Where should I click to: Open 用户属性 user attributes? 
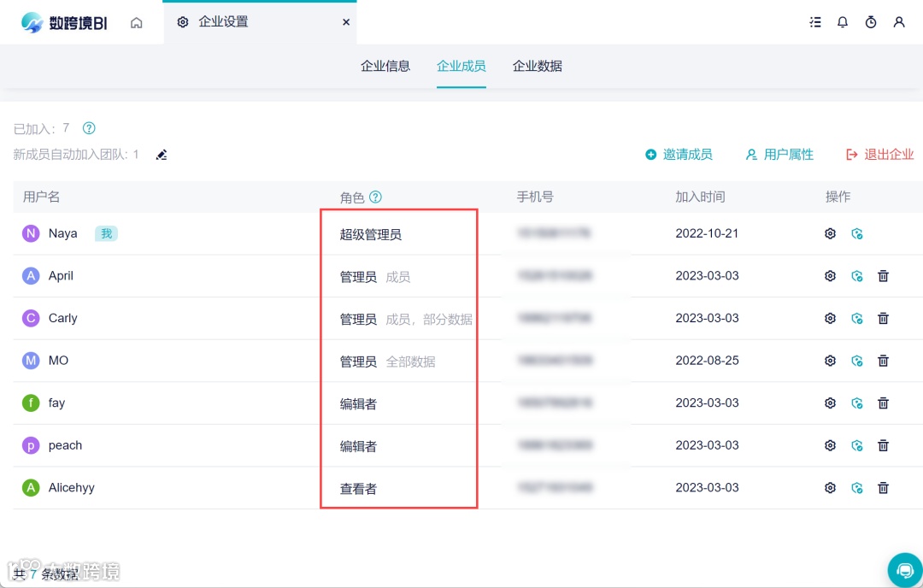(779, 155)
